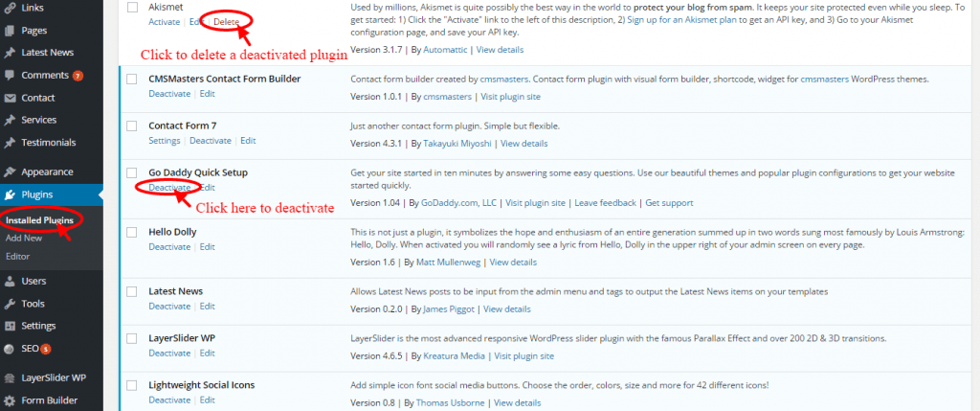Open Installed Plugins submenu item
Image resolution: width=980 pixels, height=411 pixels.
pos(39,220)
